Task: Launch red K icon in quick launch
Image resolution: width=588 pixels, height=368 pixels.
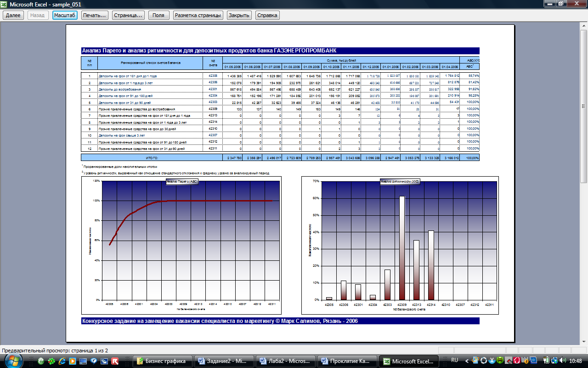Action: [115, 361]
